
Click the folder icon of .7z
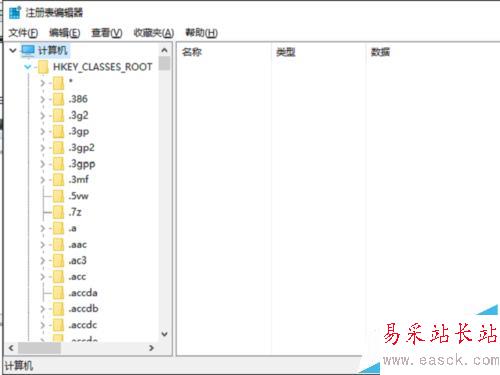point(59,212)
